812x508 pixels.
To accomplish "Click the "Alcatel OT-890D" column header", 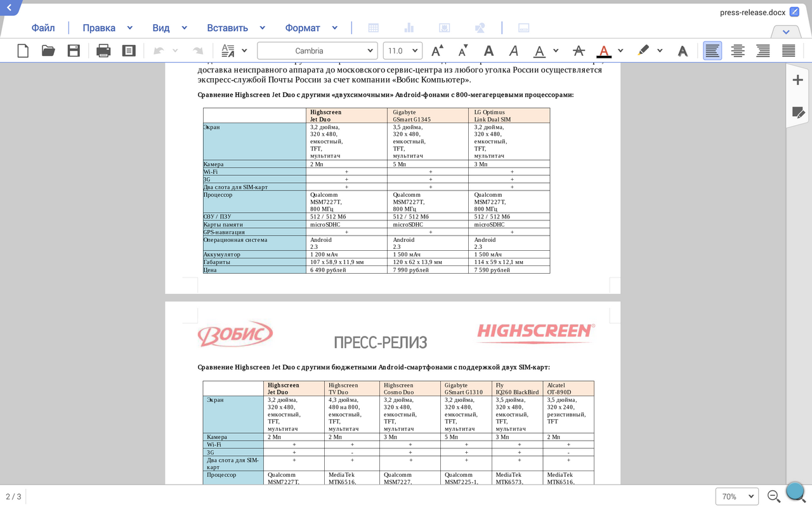I will point(568,389).
